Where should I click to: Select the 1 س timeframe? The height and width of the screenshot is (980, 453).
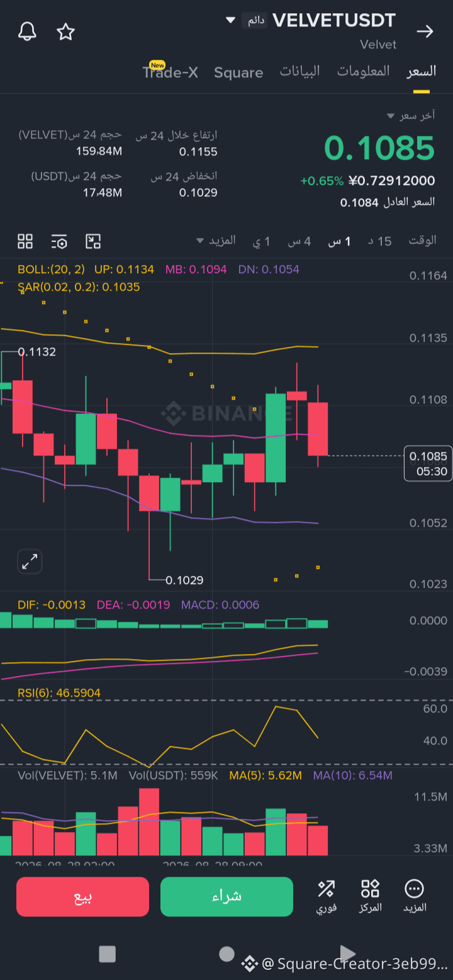coord(340,241)
